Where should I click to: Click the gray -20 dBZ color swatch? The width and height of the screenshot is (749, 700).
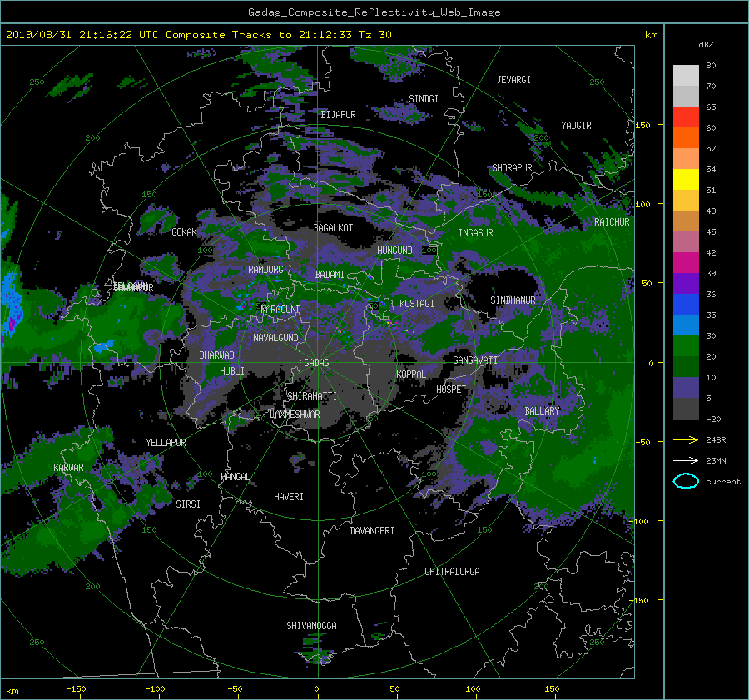click(x=686, y=409)
